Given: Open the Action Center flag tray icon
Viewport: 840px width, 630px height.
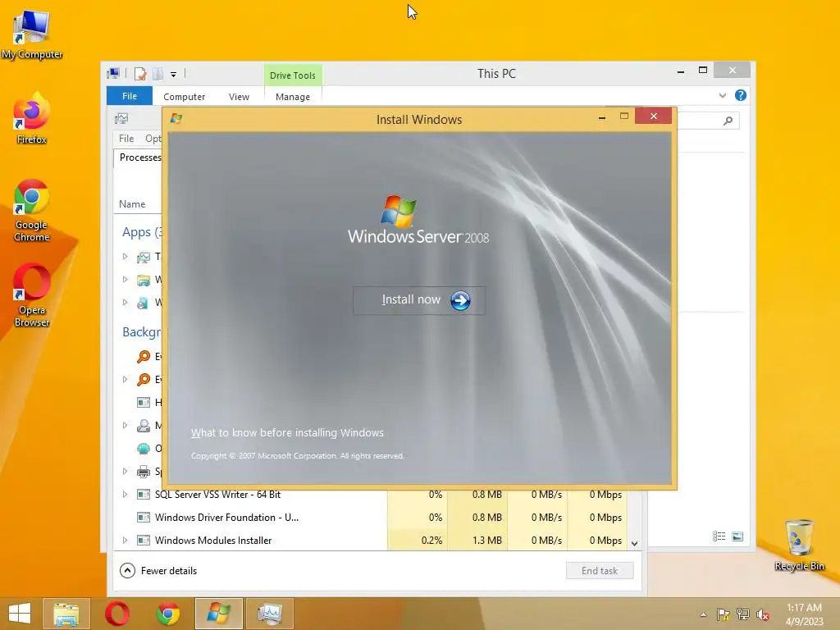Looking at the screenshot, I should pyautogui.click(x=724, y=614).
